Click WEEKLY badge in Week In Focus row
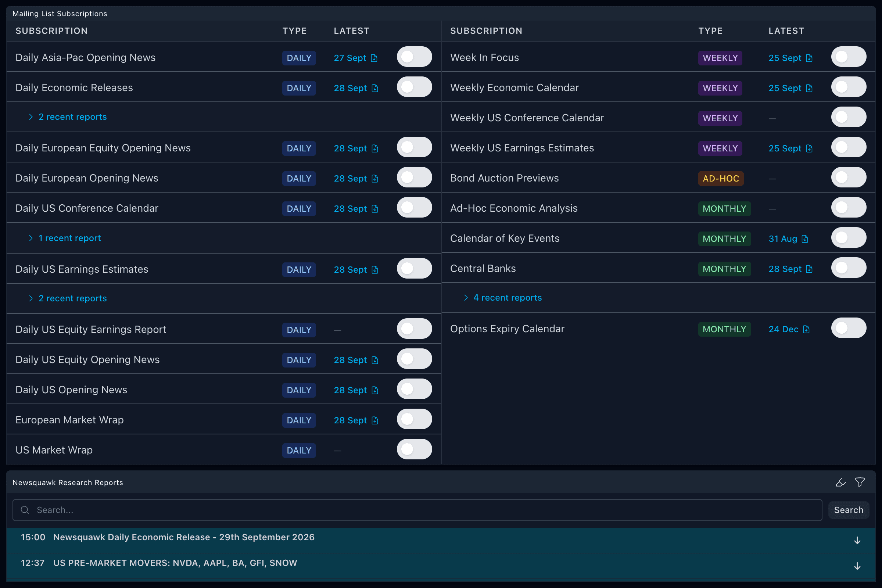This screenshot has width=882, height=588. click(720, 58)
